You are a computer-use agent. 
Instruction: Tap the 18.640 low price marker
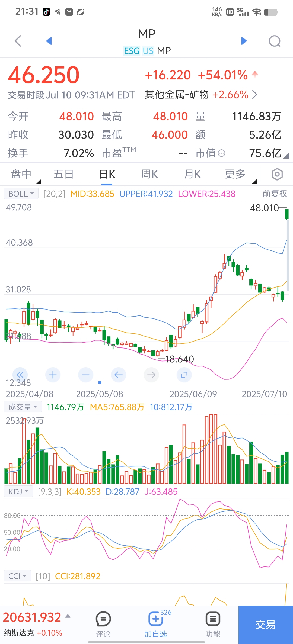pyautogui.click(x=179, y=359)
